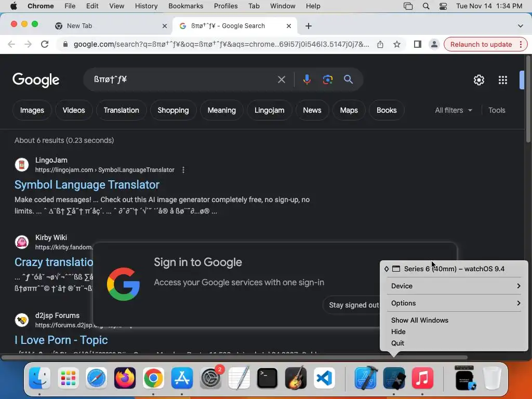Open the Bookmarks menu
532x399 pixels.
coord(185,6)
